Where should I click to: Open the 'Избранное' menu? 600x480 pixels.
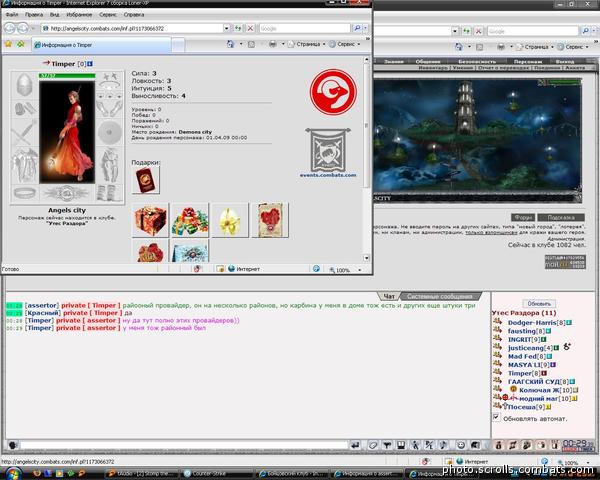(x=79, y=15)
